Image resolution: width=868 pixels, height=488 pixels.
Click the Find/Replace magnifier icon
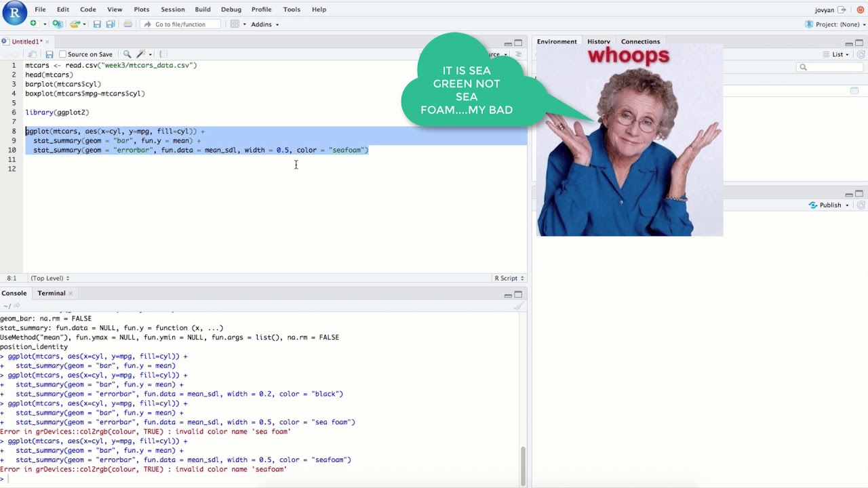click(x=127, y=54)
